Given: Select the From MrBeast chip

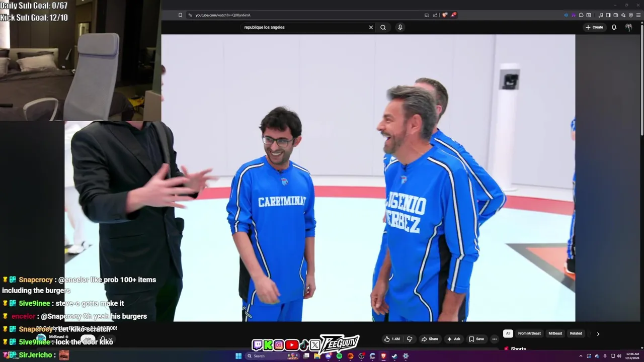Looking at the screenshot, I should point(529,333).
